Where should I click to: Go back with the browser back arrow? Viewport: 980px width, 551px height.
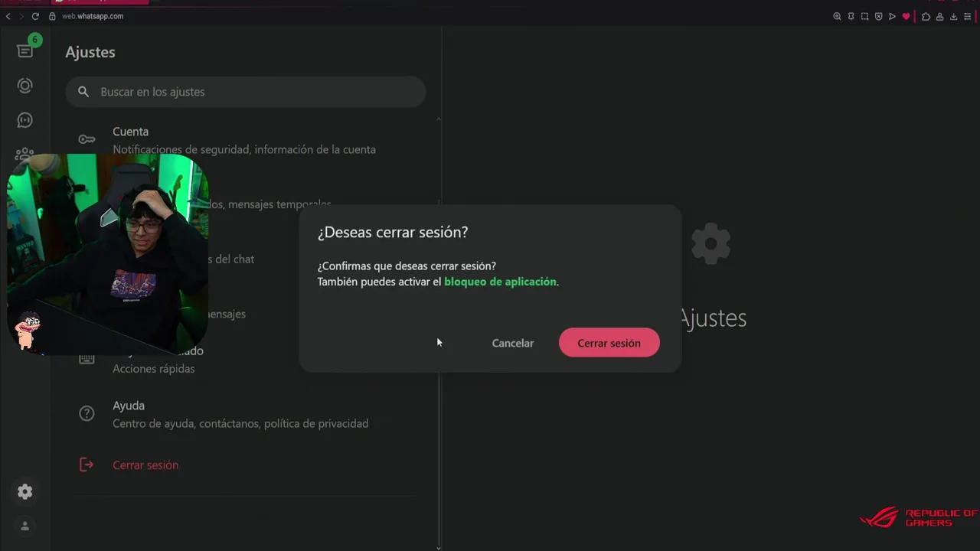click(x=8, y=16)
